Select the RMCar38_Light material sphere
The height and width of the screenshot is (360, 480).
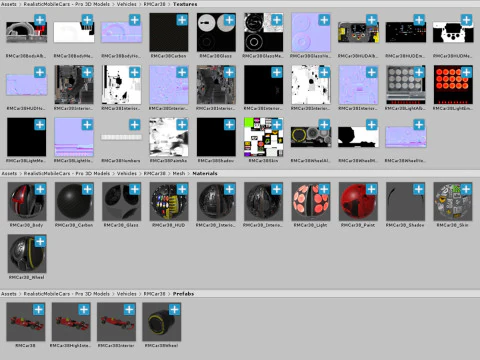(311, 201)
